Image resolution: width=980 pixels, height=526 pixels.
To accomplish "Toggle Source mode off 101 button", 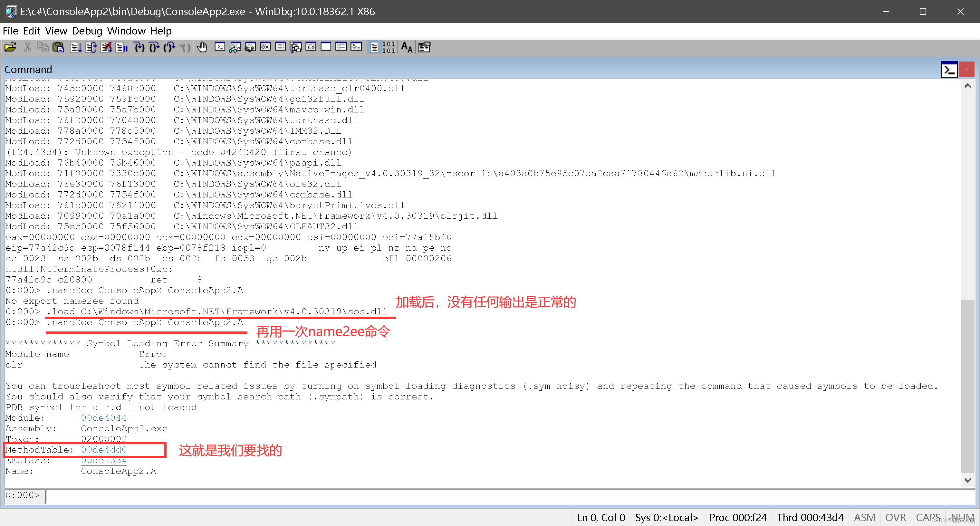I will pyautogui.click(x=389, y=47).
